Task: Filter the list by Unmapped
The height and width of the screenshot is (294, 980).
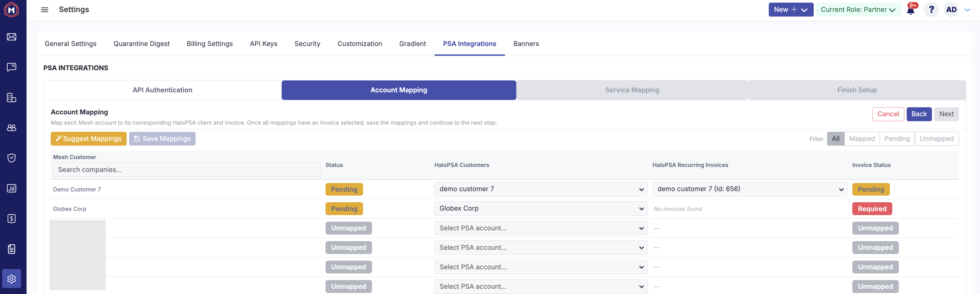Action: tap(936, 139)
